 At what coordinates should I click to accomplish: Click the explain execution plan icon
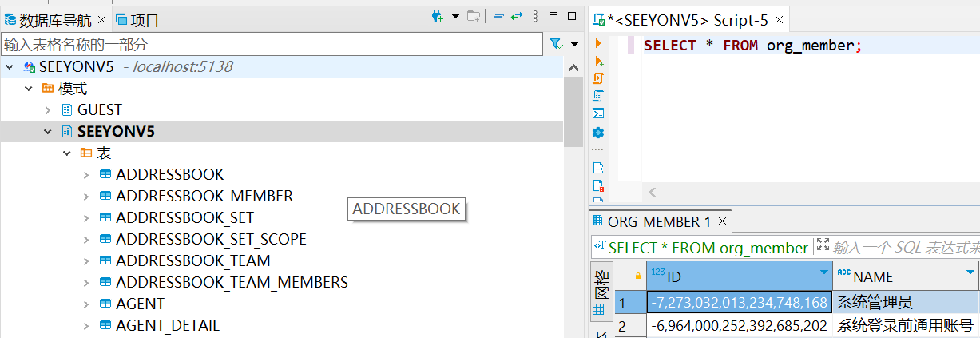[598, 96]
